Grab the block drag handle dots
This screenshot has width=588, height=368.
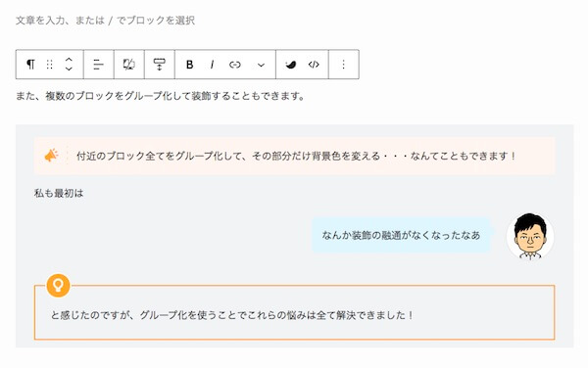pyautogui.click(x=50, y=65)
